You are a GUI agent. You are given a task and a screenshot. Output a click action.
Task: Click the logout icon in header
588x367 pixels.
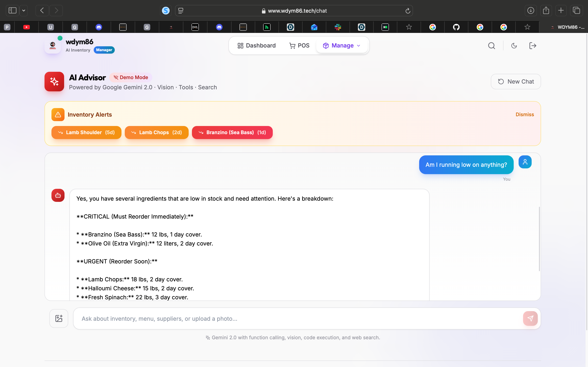pos(532,46)
